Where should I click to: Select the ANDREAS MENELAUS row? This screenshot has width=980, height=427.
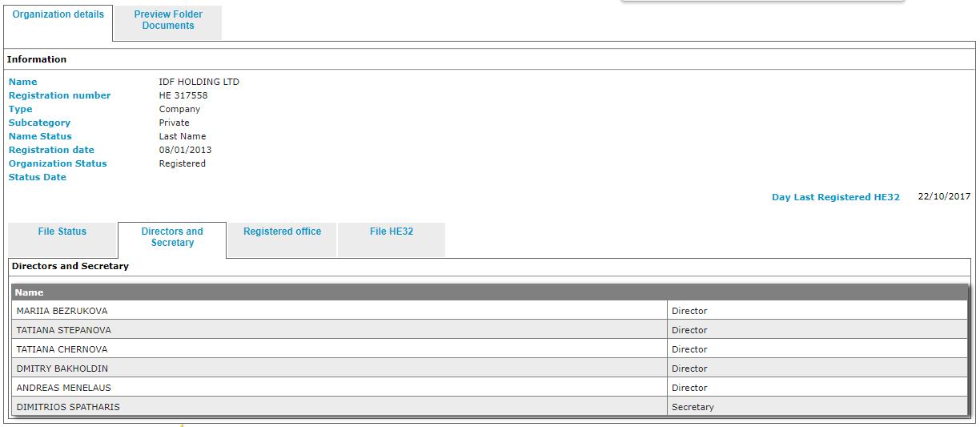tap(489, 387)
